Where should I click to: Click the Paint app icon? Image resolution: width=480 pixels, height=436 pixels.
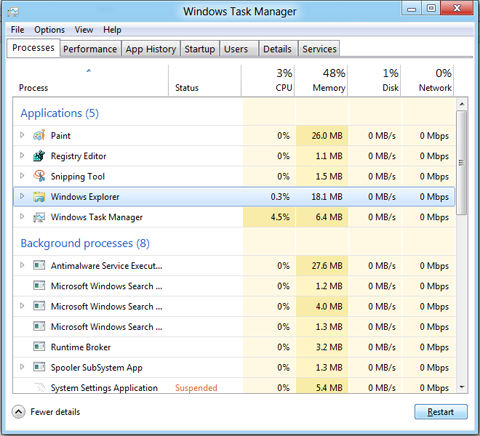point(39,135)
